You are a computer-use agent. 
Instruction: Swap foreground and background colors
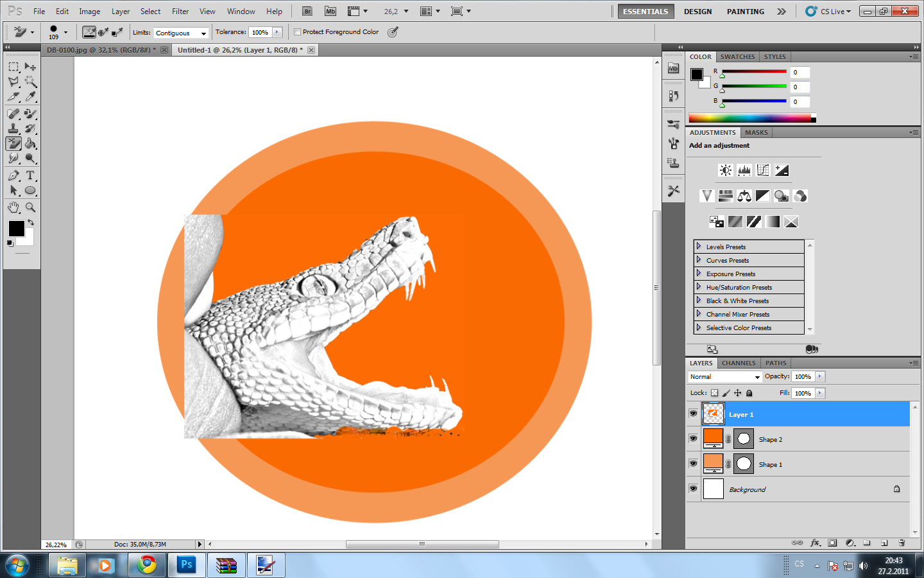(x=31, y=222)
